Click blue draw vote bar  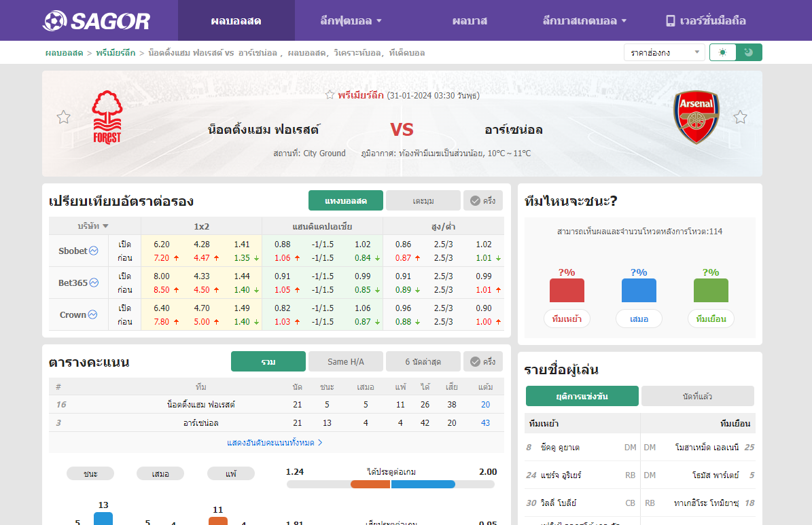(639, 291)
